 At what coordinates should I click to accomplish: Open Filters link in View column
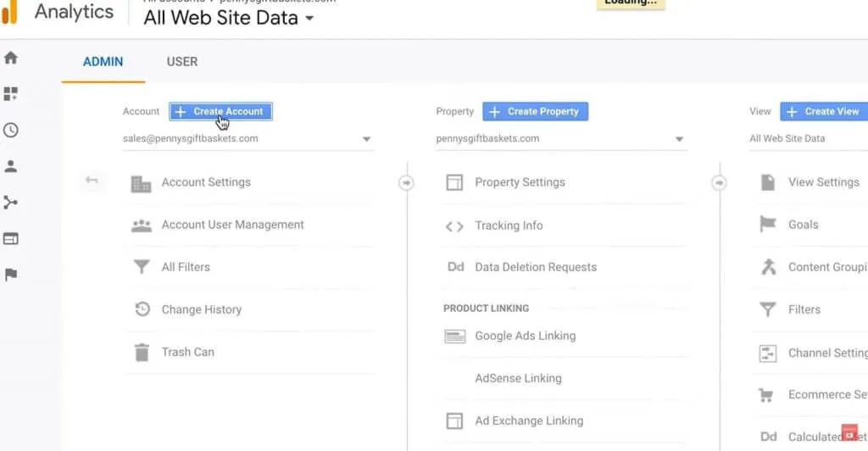pos(804,309)
